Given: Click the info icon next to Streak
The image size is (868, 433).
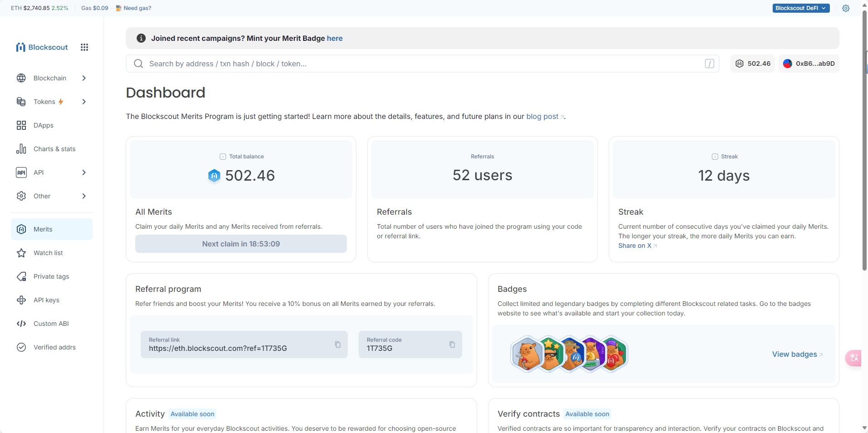Looking at the screenshot, I should (x=715, y=157).
